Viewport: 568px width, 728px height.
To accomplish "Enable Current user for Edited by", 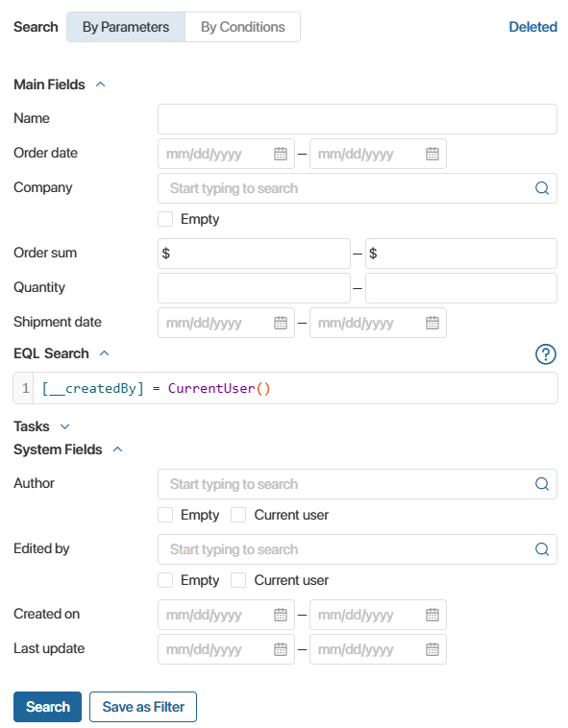I will [x=238, y=580].
